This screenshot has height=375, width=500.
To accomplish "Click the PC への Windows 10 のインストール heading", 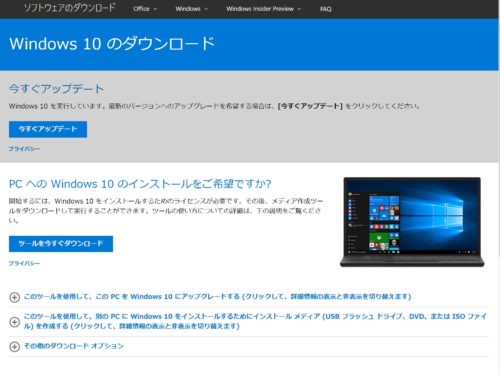I will [140, 184].
